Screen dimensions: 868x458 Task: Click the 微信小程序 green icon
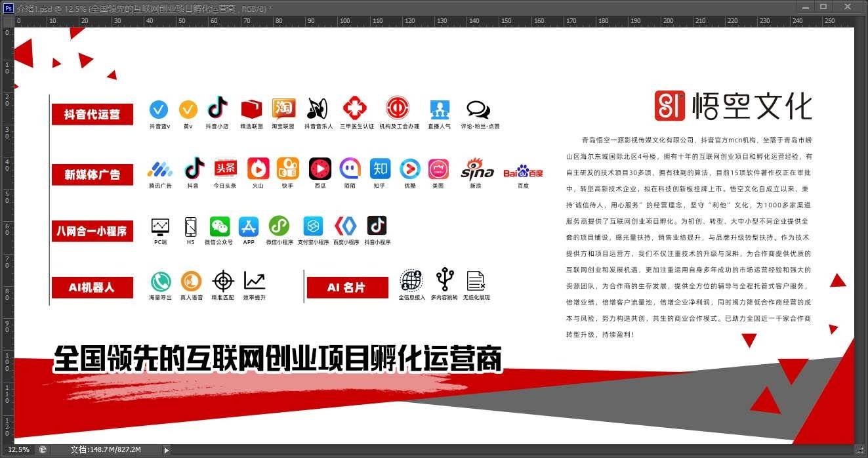279,226
